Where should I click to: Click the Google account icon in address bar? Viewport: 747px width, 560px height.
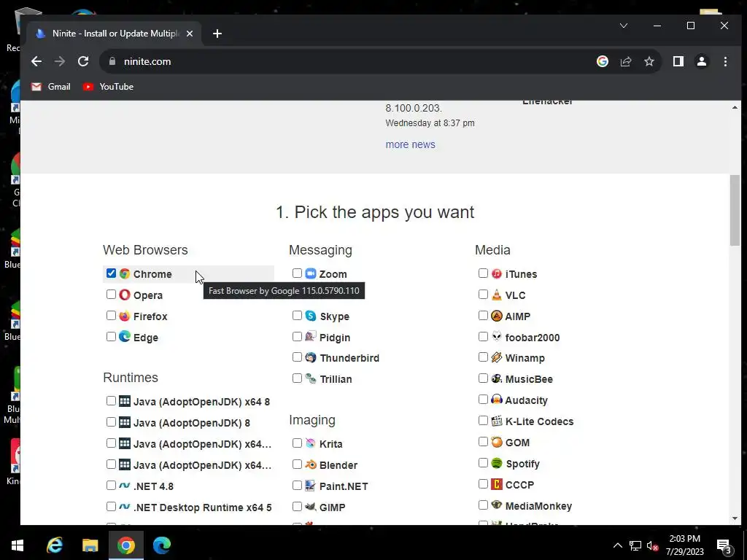[x=602, y=61]
